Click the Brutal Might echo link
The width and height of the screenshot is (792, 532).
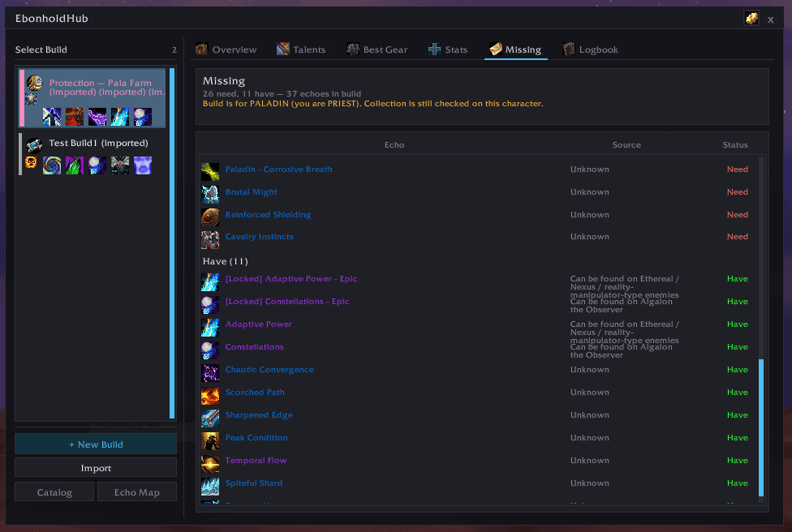[251, 192]
